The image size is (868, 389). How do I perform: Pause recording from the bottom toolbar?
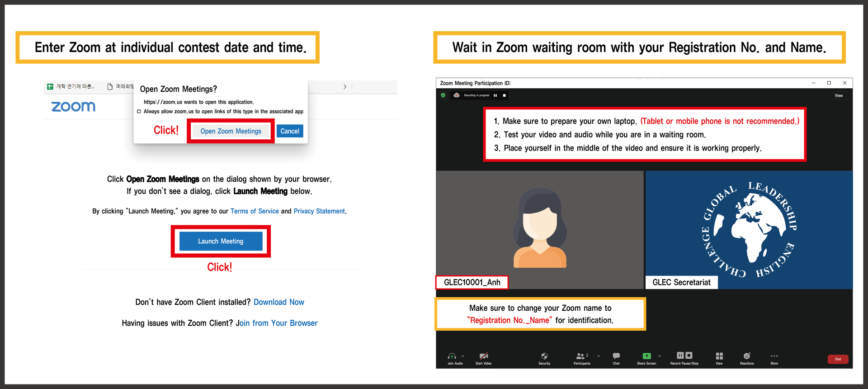click(x=680, y=356)
